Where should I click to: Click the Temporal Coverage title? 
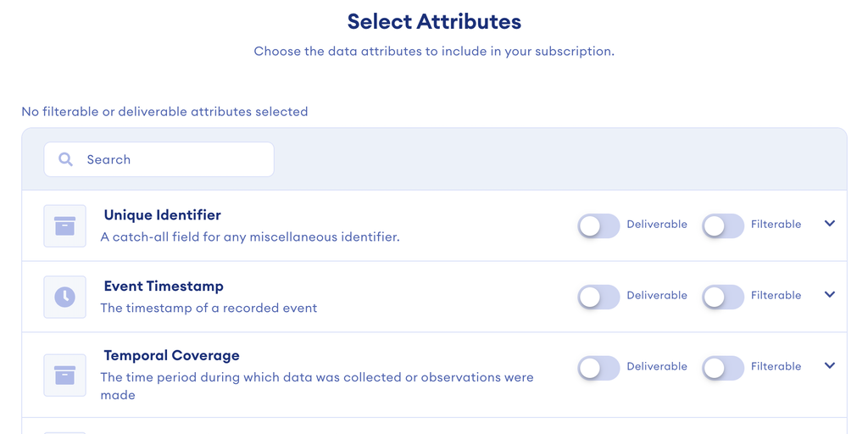tap(171, 355)
